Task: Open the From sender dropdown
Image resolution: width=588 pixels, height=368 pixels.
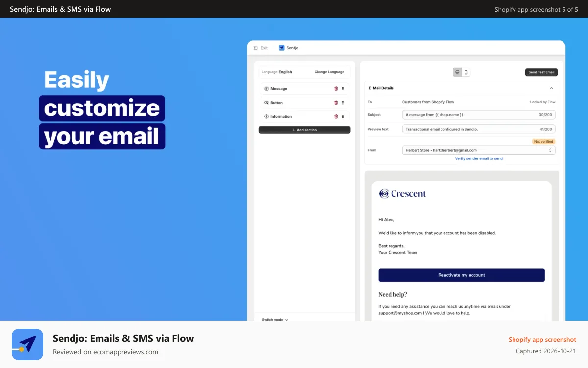Action: (x=479, y=150)
